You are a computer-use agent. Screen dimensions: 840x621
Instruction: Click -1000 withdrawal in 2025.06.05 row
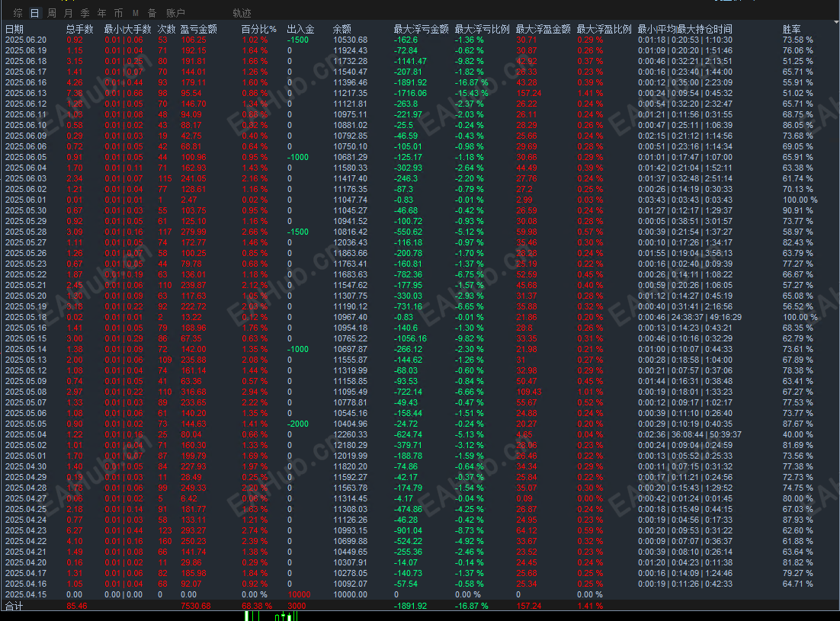[x=298, y=158]
